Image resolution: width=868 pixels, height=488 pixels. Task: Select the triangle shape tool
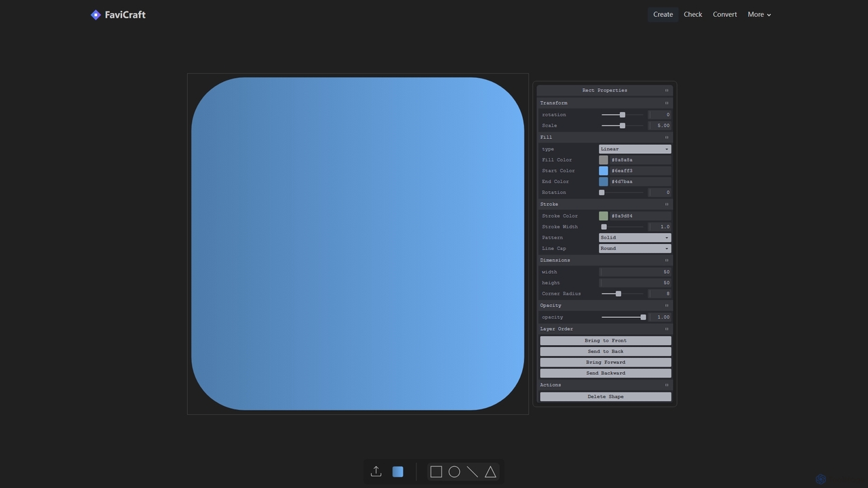(490, 472)
